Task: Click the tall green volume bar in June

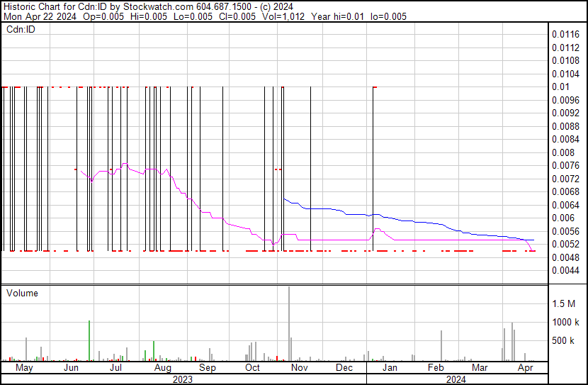Action: (89, 340)
